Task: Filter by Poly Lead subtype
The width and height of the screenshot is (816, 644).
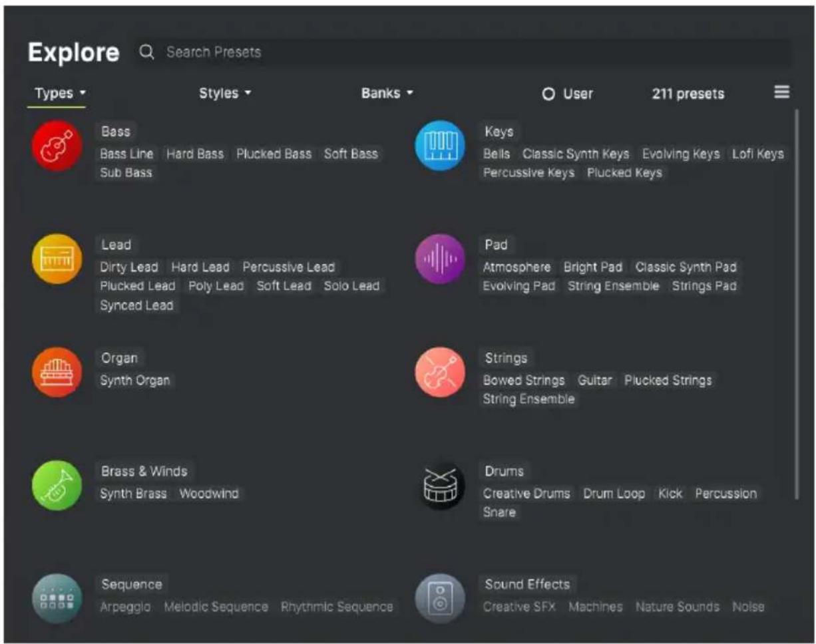Action: click(x=216, y=287)
